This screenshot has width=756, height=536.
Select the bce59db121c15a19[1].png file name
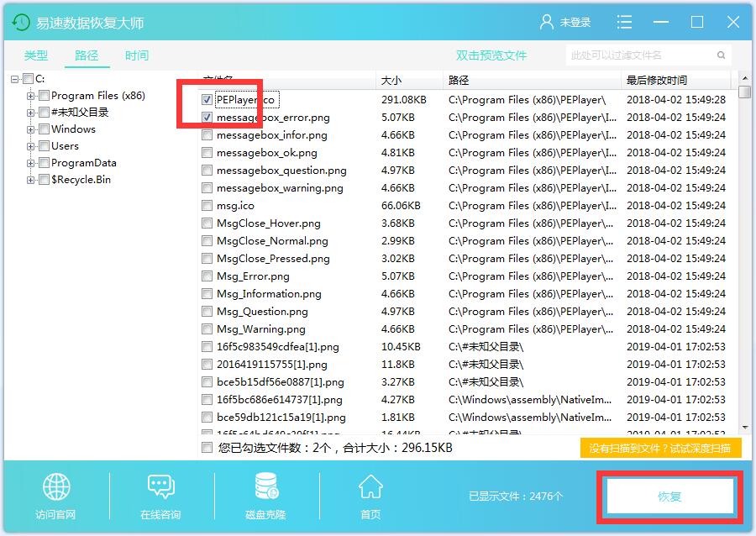coord(281,418)
